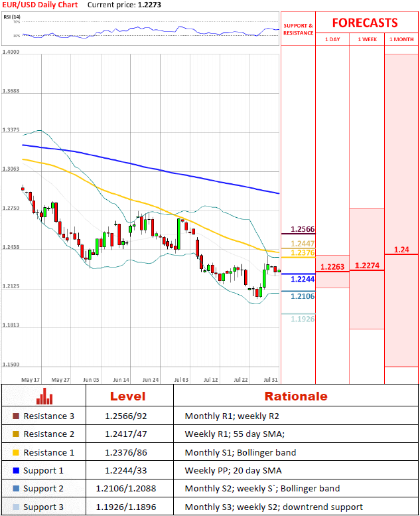This screenshot has height=516, width=420.
Task: Click the RSI (14) indicator label
Action: (x=12, y=17)
